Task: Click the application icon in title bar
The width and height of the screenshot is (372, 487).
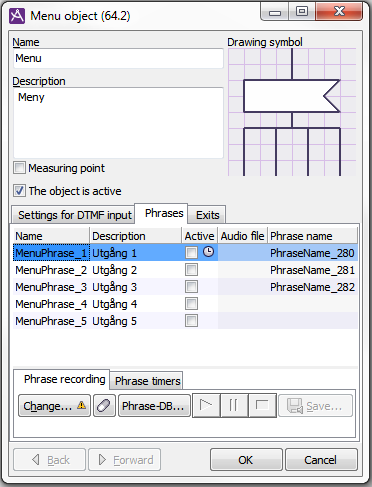Action: tap(17, 16)
